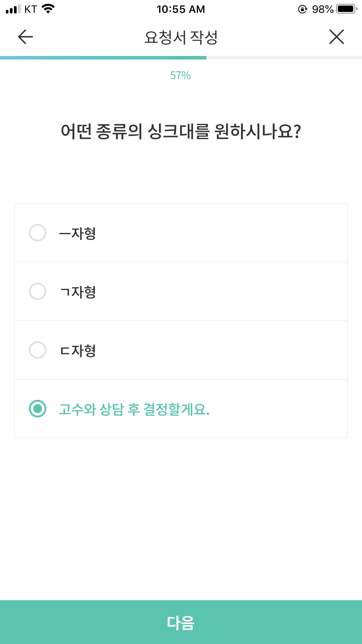Tap the ㄷ자형 option label

click(x=78, y=351)
